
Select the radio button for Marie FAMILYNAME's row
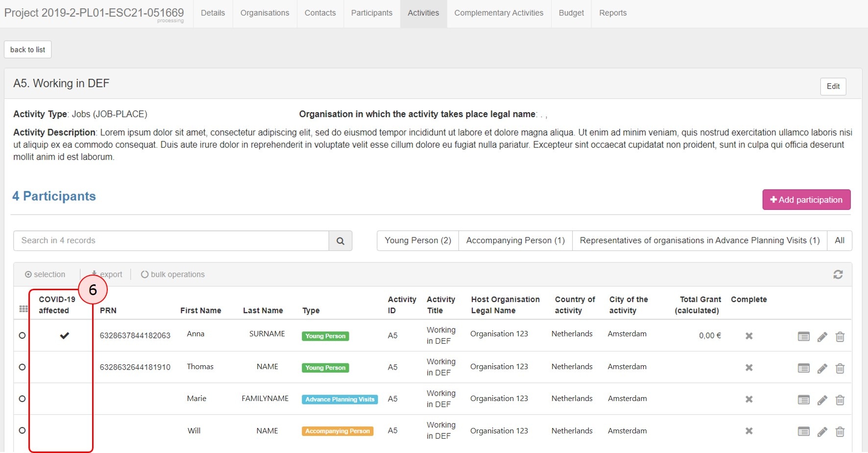pos(22,399)
